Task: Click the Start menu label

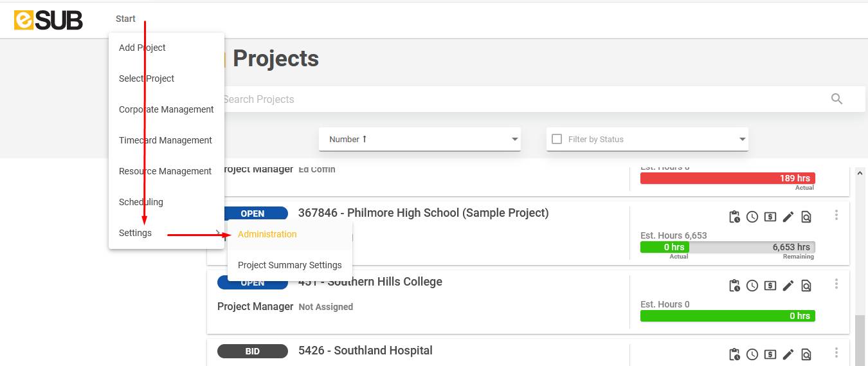Action: tap(125, 19)
